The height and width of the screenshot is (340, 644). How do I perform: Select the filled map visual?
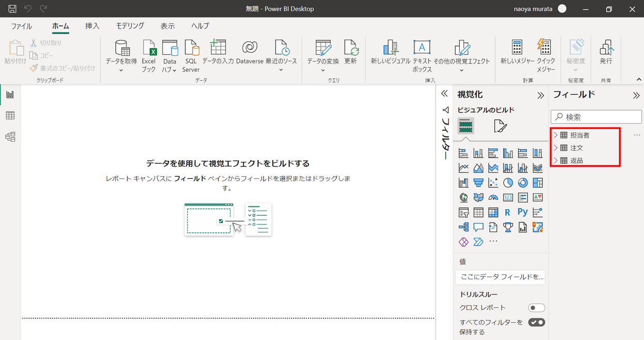(x=478, y=197)
